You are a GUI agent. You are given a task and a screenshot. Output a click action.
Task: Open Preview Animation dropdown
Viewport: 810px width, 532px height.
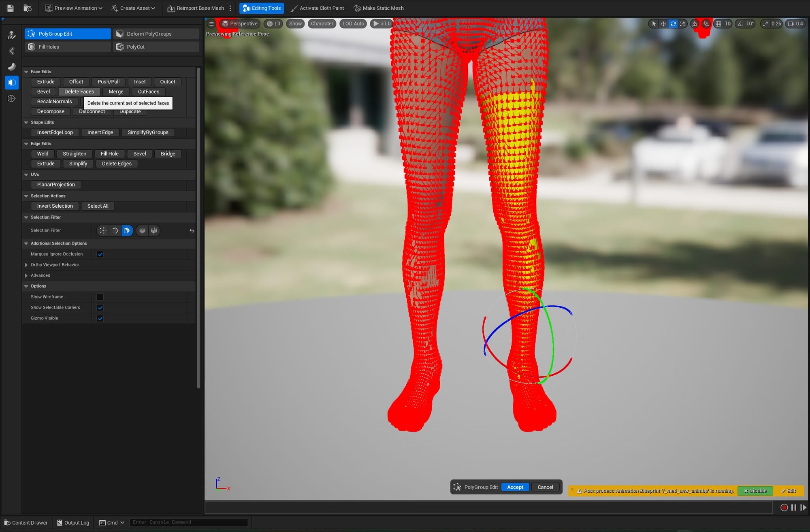[74, 8]
